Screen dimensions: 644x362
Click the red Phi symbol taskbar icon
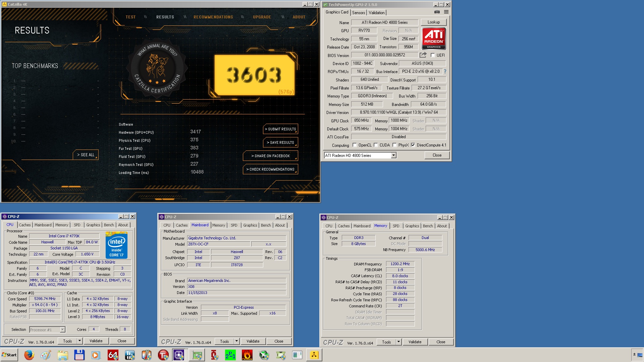pyautogui.click(x=214, y=355)
